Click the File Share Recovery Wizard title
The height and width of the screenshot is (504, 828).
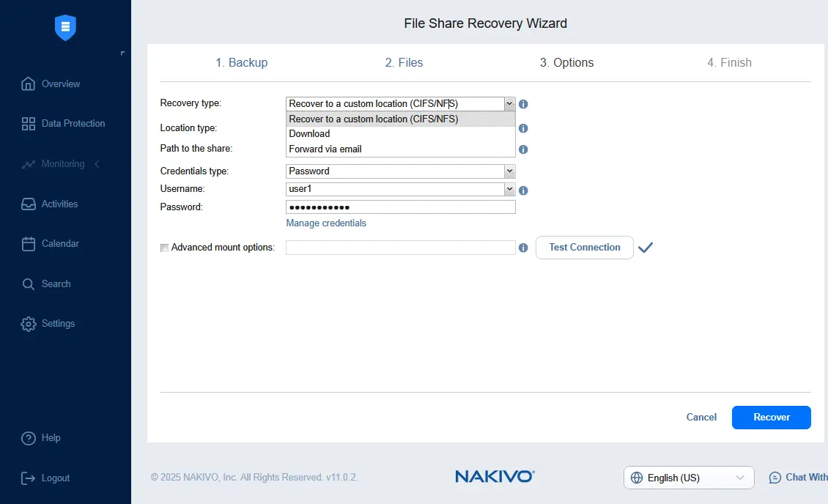[485, 23]
